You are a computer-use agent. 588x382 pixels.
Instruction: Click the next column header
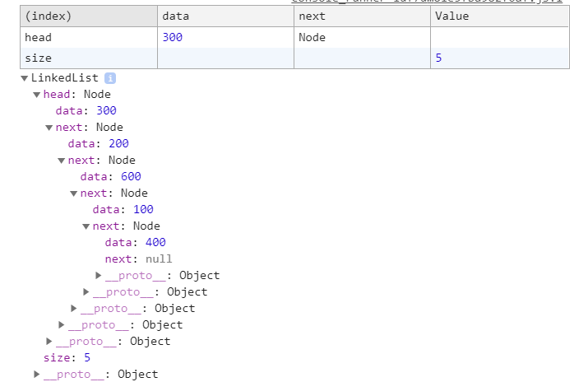coord(362,16)
